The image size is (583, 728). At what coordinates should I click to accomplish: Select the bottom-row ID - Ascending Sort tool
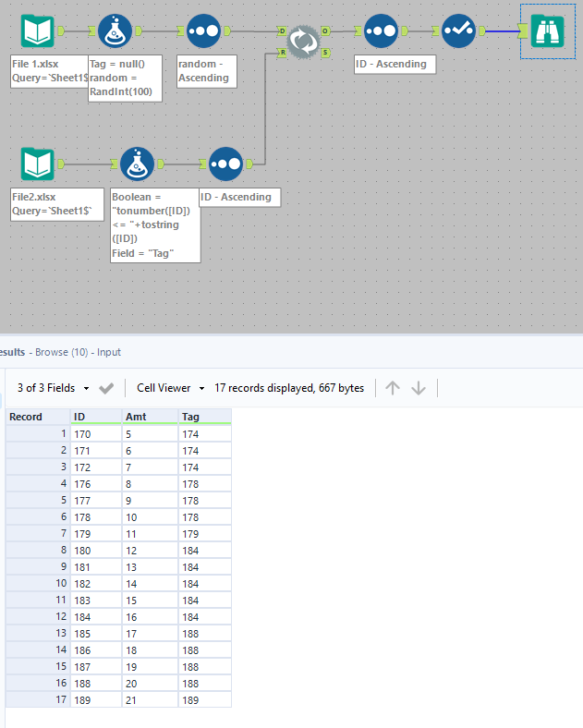point(225,164)
